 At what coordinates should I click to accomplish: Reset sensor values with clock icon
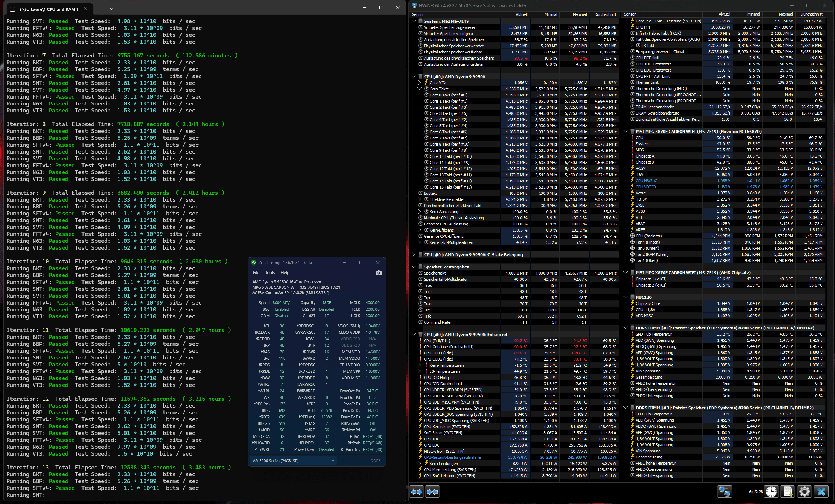pyautogui.click(x=771, y=492)
